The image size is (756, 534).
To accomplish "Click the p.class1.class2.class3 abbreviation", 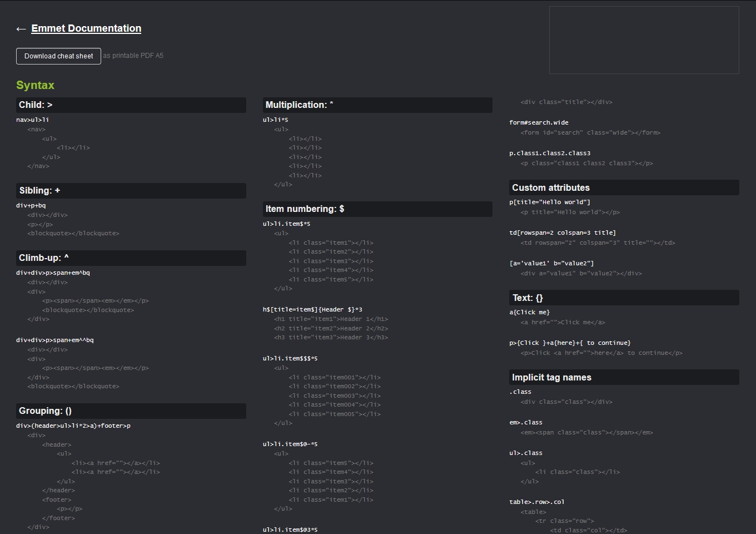I will (x=550, y=153).
